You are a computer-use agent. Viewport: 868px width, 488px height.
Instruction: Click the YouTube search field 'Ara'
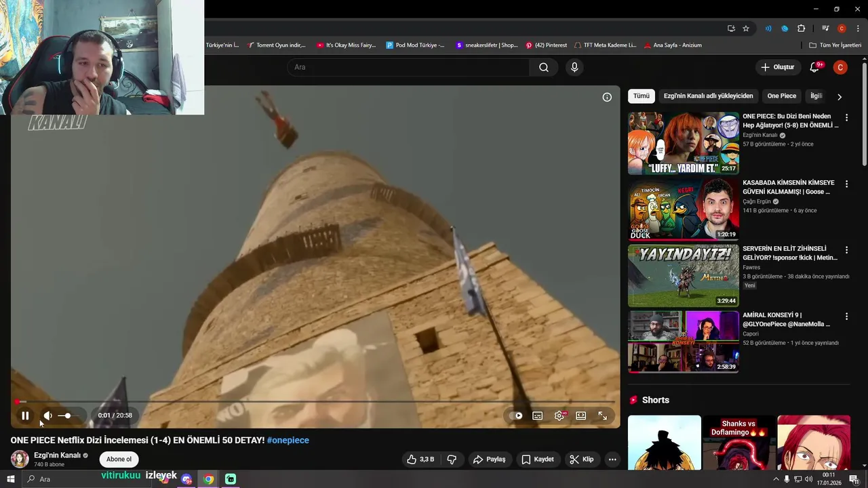(x=408, y=67)
